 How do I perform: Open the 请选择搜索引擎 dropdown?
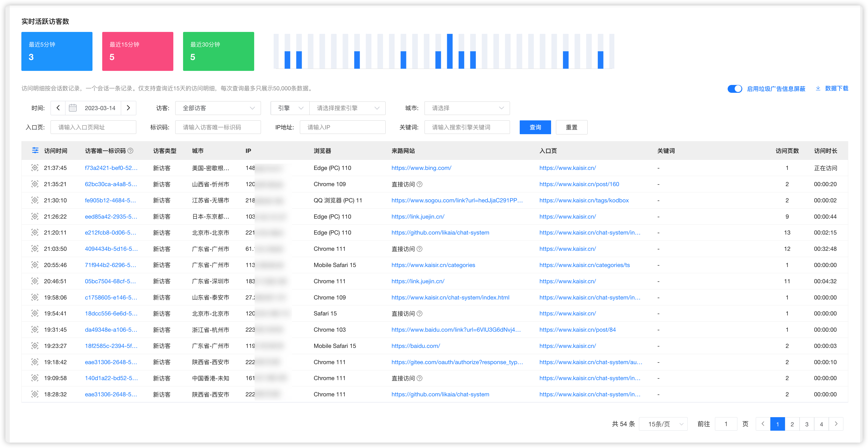pyautogui.click(x=347, y=108)
